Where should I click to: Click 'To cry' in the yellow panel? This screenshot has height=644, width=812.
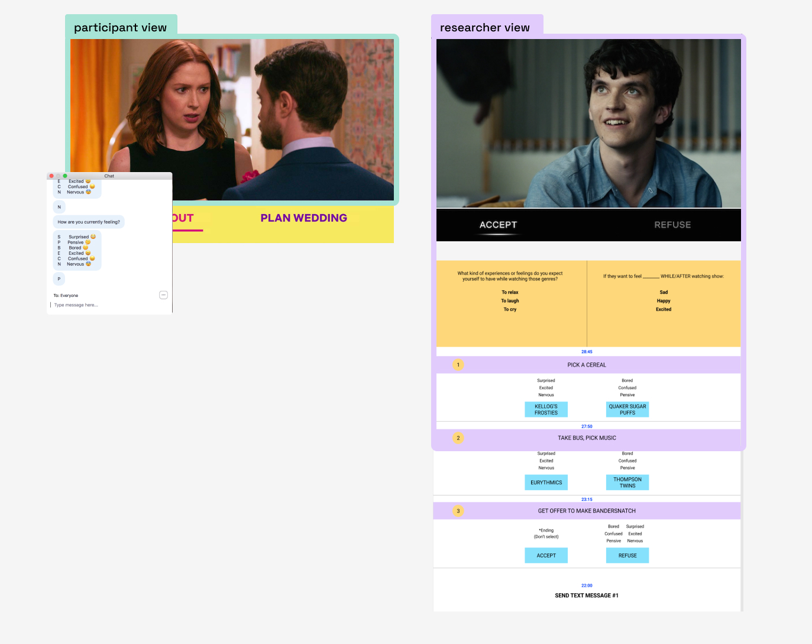click(x=510, y=309)
